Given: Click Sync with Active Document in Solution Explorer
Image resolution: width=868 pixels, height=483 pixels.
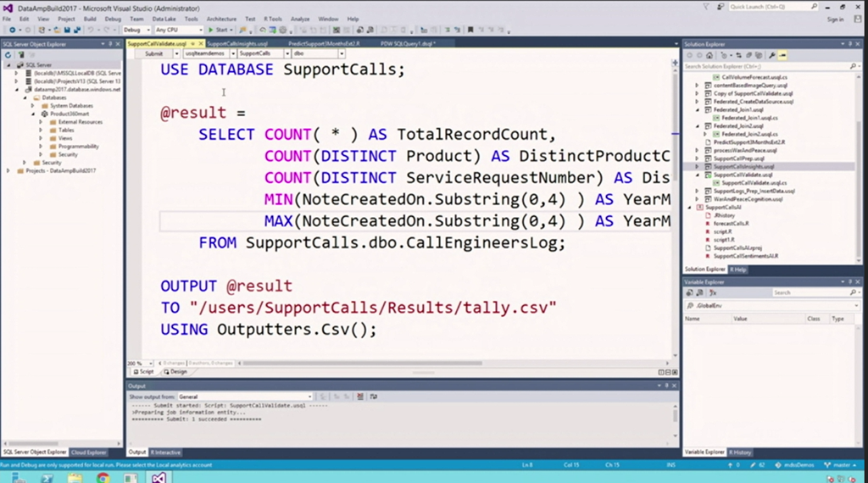Looking at the screenshot, I should tap(738, 55).
